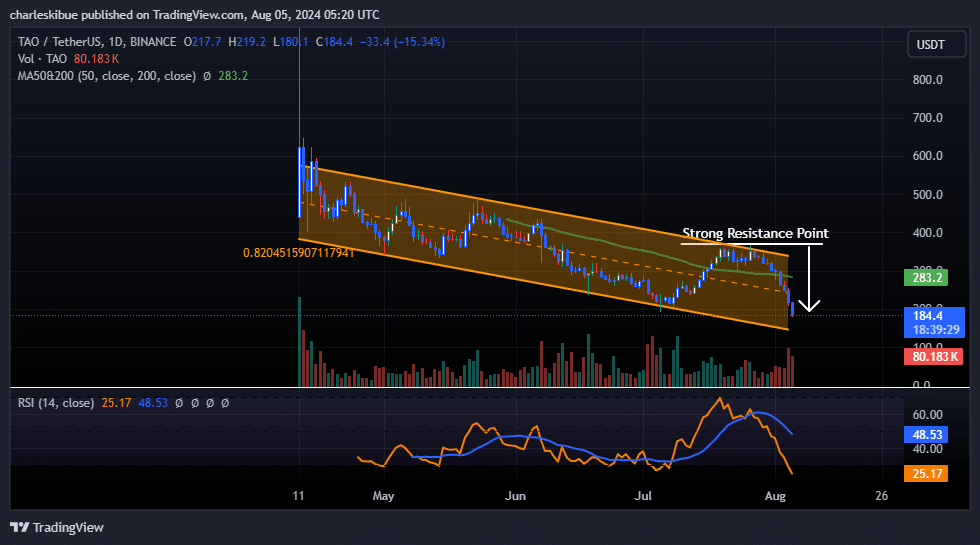Click the Strong Resistance Point label

pyautogui.click(x=755, y=234)
